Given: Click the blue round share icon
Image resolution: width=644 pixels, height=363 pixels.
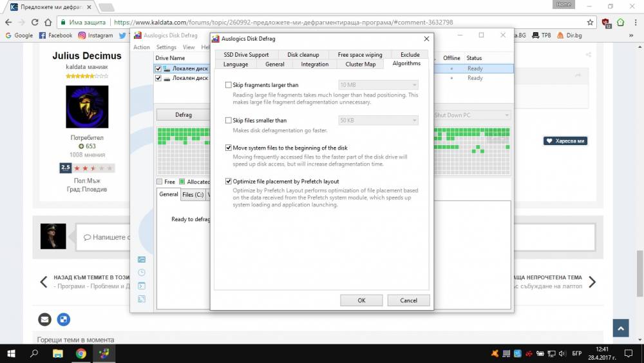Looking at the screenshot, I should 63,319.
